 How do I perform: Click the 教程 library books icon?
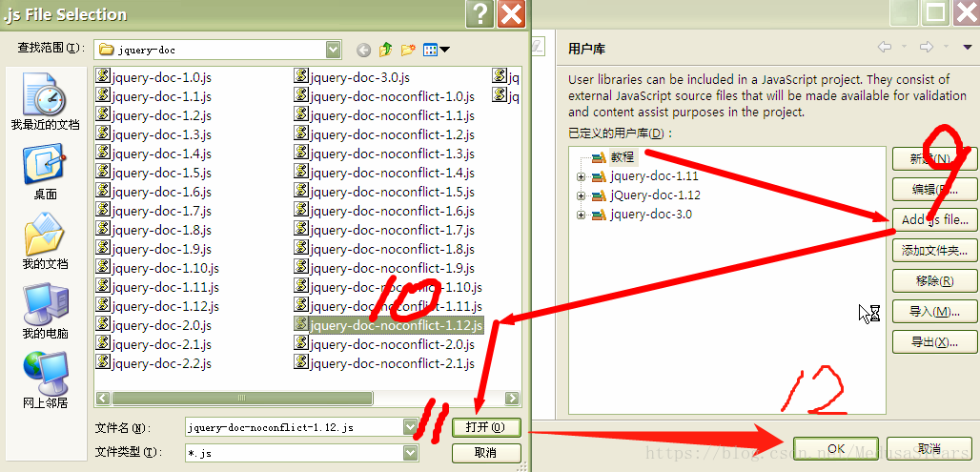pos(599,157)
